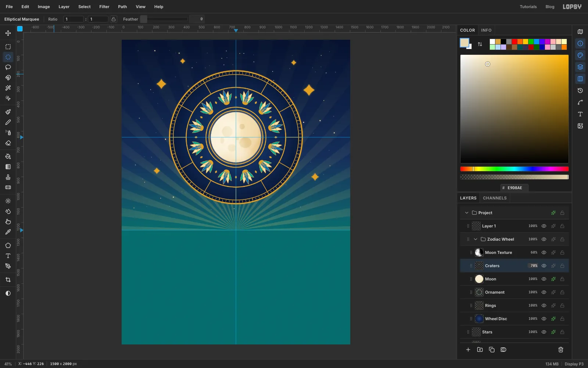Select the Move tool
This screenshot has height=368, width=588.
tap(8, 33)
